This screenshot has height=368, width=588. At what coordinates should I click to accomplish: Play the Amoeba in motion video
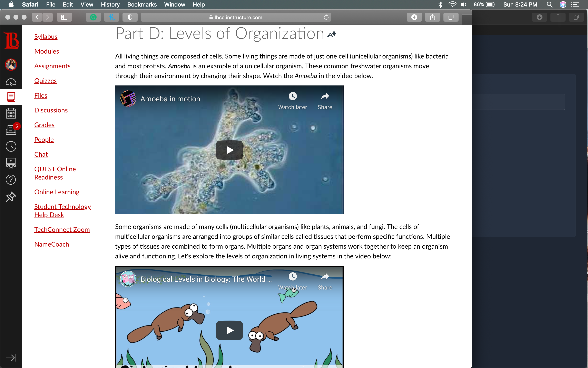point(229,150)
